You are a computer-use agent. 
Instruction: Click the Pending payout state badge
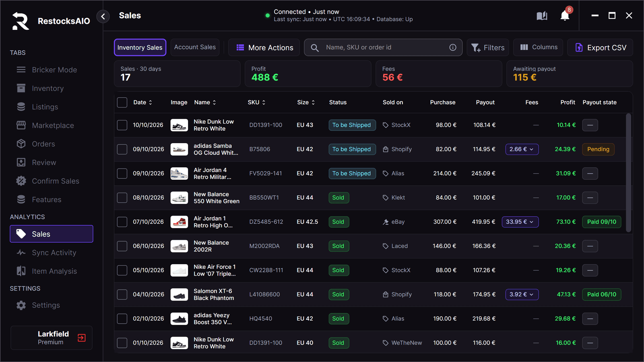click(598, 149)
